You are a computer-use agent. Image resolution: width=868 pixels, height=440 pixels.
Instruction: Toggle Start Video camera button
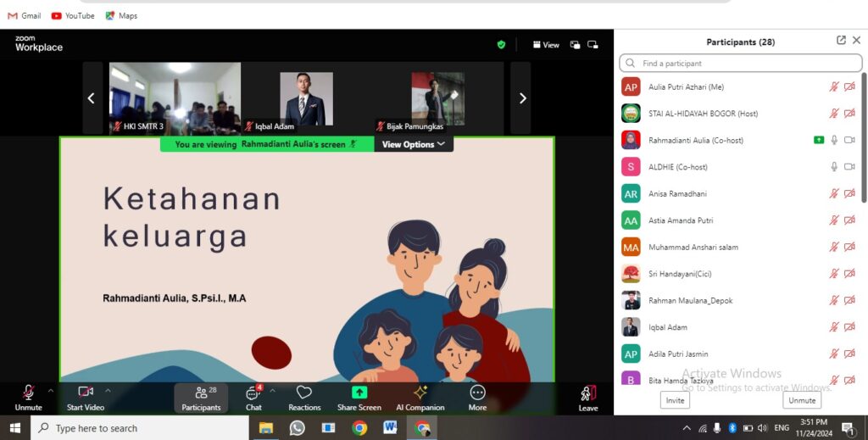(x=86, y=393)
